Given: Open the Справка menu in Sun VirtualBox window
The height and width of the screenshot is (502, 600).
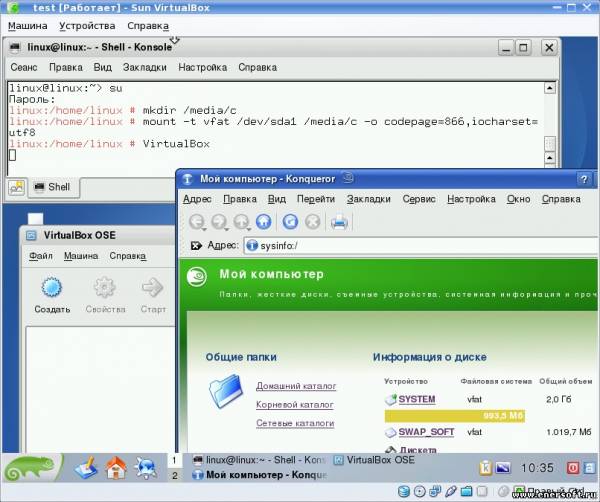Looking at the screenshot, I should coord(148,26).
